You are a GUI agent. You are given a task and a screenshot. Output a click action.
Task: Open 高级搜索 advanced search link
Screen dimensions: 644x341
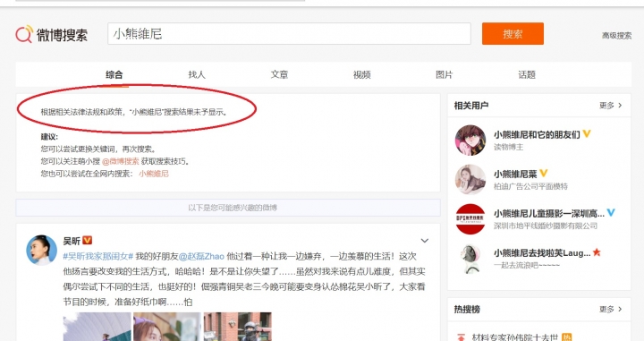pyautogui.click(x=616, y=36)
